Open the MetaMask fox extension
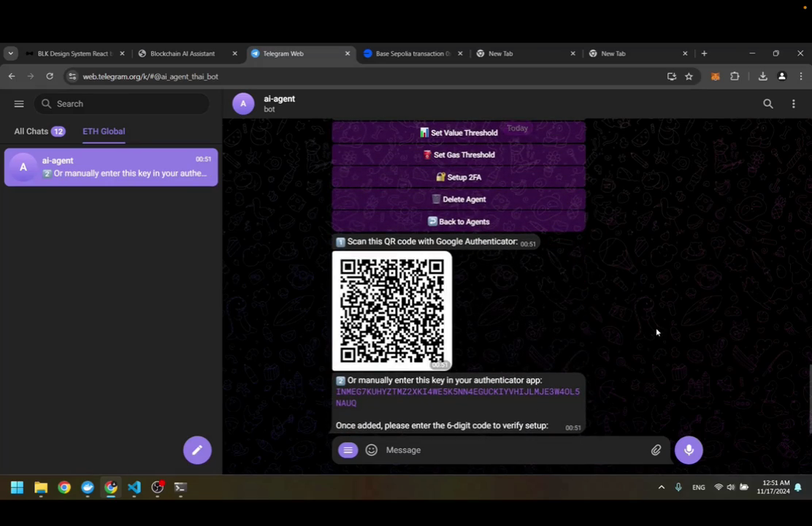812x526 pixels. (x=715, y=77)
